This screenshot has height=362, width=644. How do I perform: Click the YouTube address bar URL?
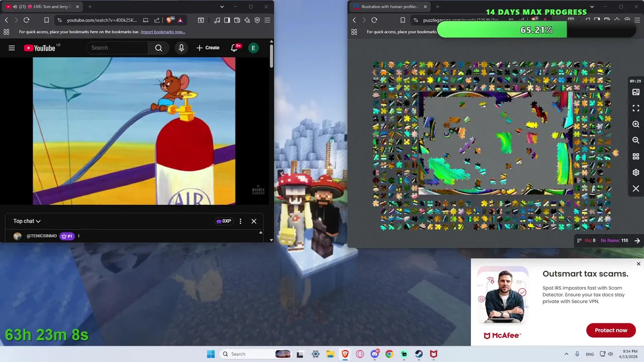(x=101, y=20)
